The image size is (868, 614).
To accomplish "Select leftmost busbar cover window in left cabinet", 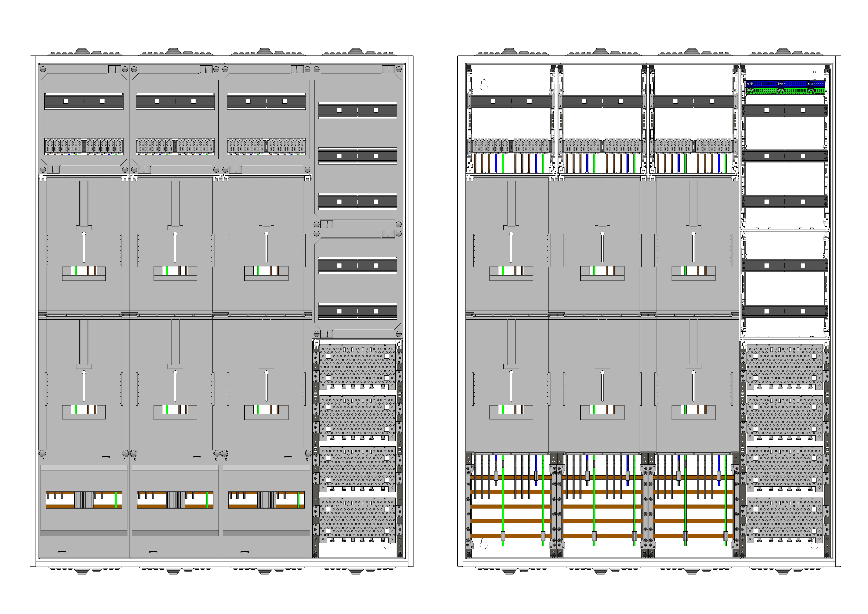I will pos(84,500).
